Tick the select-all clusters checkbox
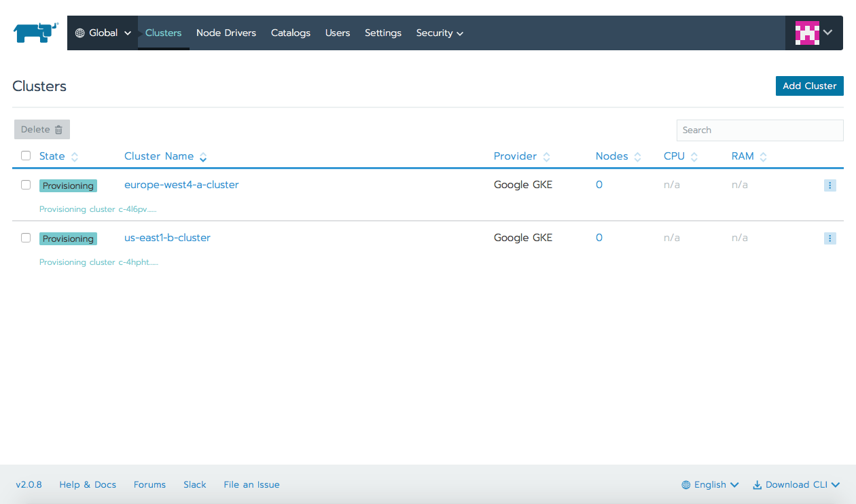856x504 pixels. pyautogui.click(x=26, y=156)
